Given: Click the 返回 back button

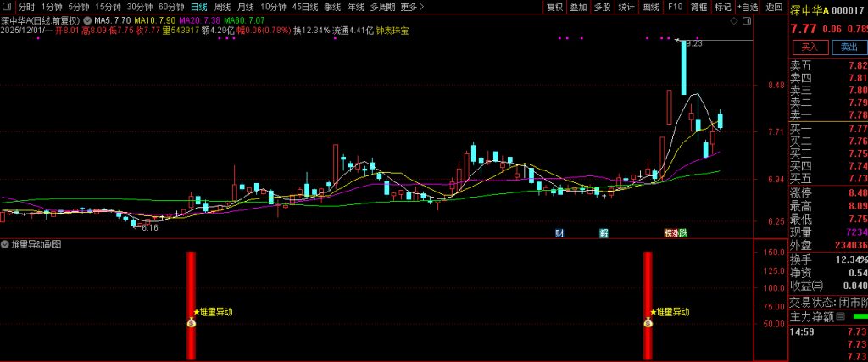Looking at the screenshot, I should [774, 7].
